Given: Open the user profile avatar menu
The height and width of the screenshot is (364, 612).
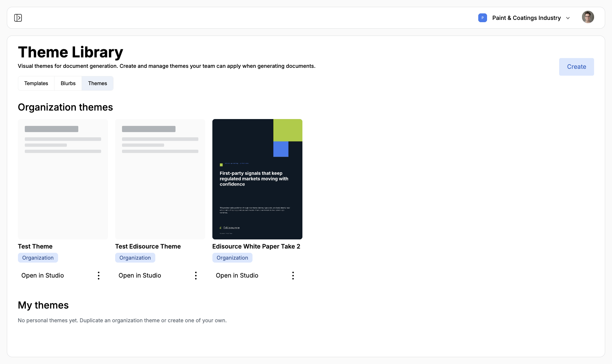Looking at the screenshot, I should point(588,17).
